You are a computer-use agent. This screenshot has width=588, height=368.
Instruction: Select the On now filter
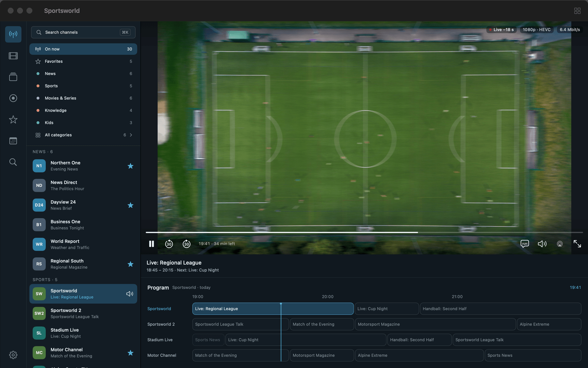(83, 49)
